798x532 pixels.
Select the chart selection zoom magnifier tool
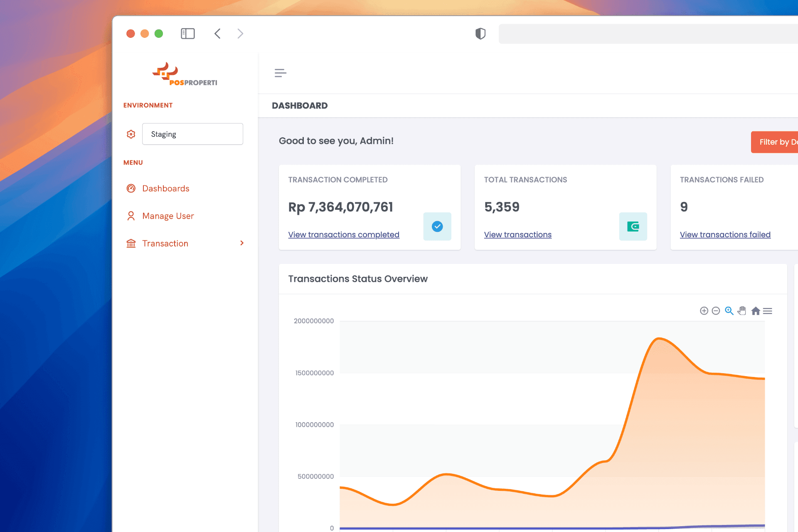(729, 311)
